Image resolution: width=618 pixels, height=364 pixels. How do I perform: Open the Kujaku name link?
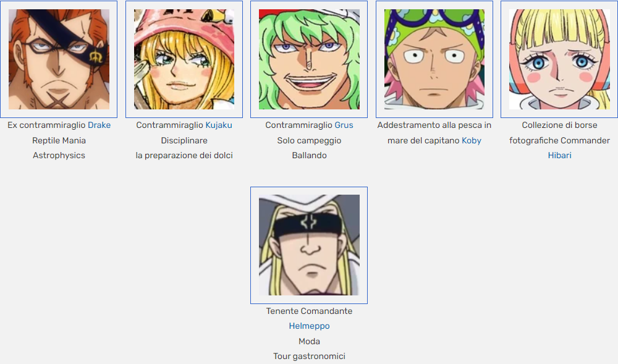click(x=219, y=125)
